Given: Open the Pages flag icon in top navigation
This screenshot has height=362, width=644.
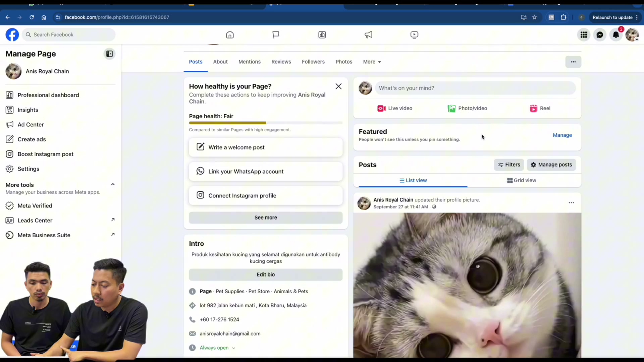Looking at the screenshot, I should point(276,35).
